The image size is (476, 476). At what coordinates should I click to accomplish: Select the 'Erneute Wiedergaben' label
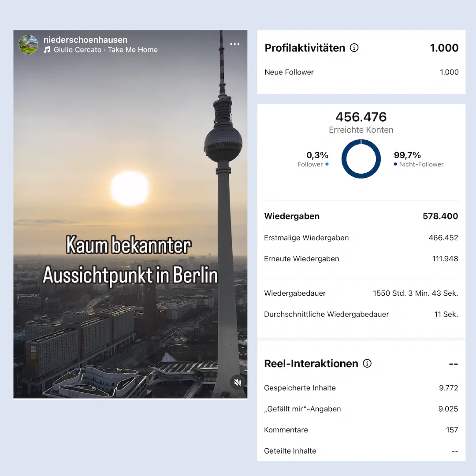[301, 259]
